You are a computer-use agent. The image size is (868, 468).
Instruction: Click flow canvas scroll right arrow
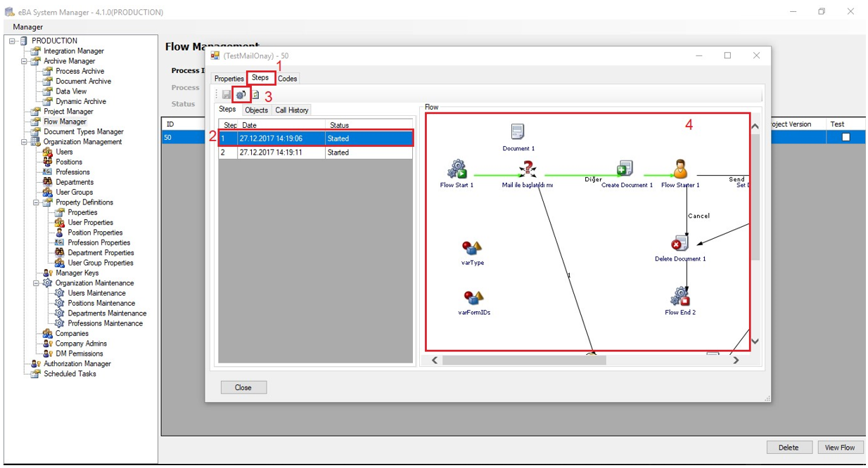click(736, 360)
